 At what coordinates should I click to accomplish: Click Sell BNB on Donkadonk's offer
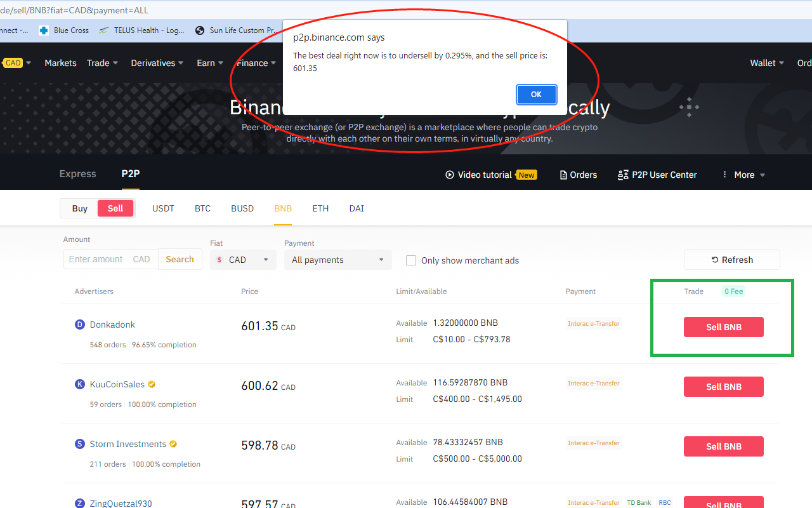(x=723, y=326)
